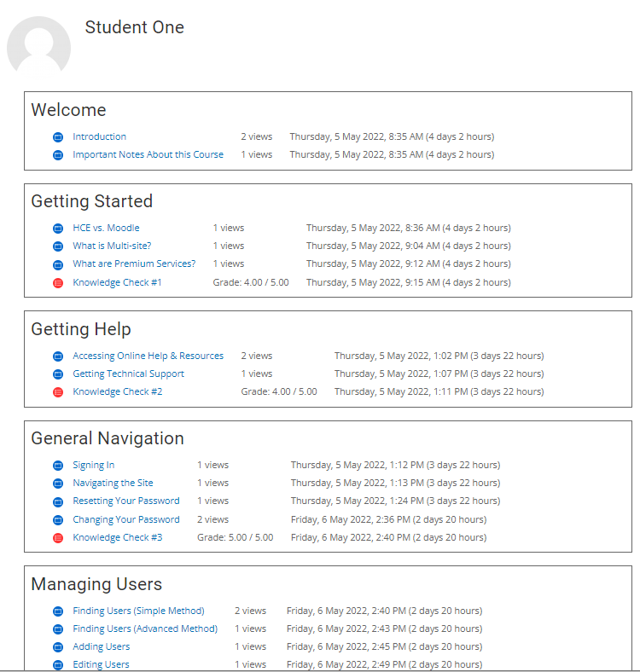Click the page icon beside Getting Technical Support

58,374
